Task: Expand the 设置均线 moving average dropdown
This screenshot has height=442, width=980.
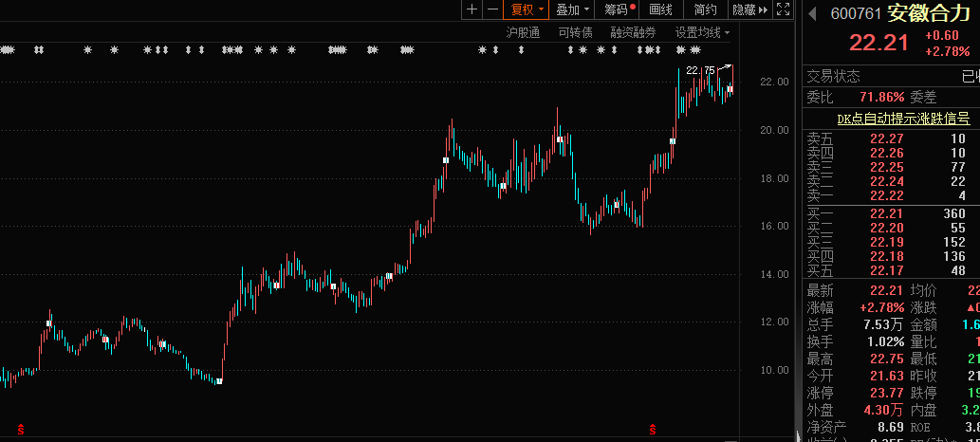Action: (x=703, y=32)
